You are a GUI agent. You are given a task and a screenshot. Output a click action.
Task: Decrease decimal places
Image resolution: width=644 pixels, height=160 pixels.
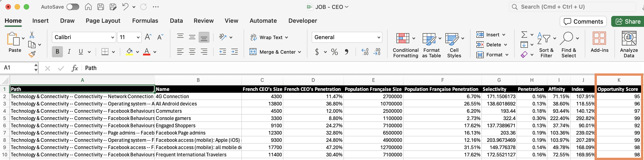coord(377,52)
